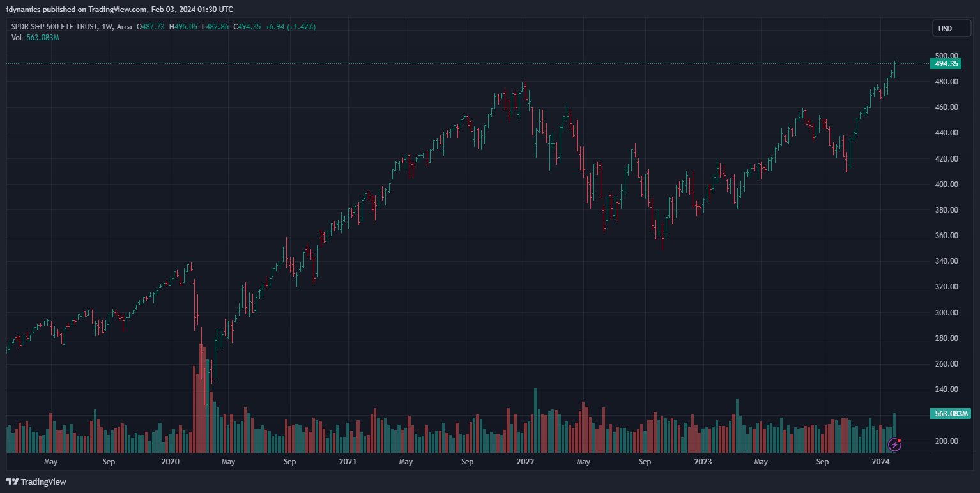Click the 300.00 level on price axis
980x493 pixels.
click(x=946, y=313)
